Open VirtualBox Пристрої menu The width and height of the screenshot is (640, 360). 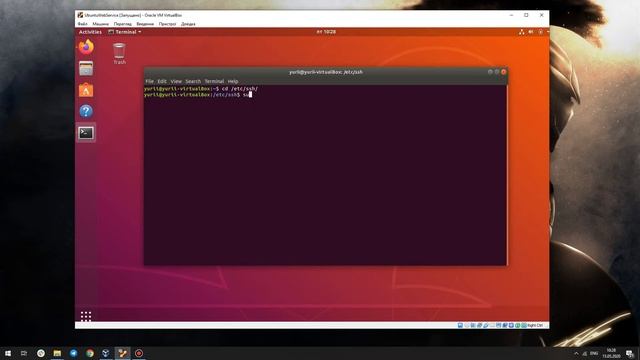click(167, 24)
